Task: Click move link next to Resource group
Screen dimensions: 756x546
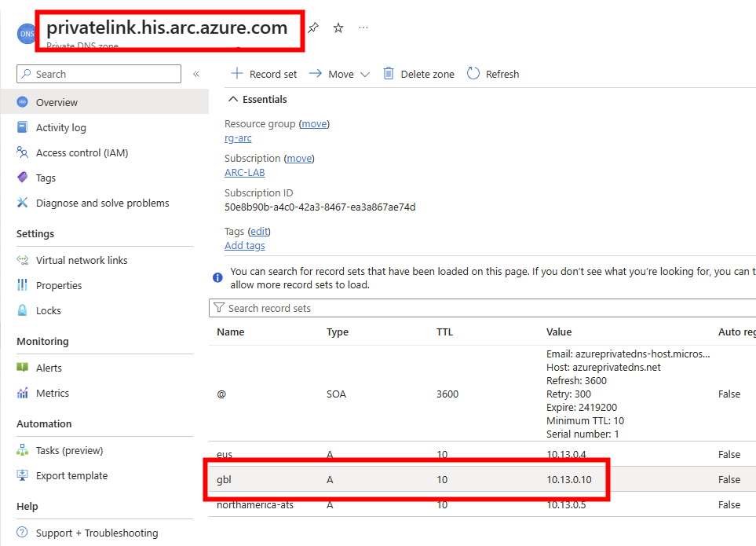Action: coord(314,124)
